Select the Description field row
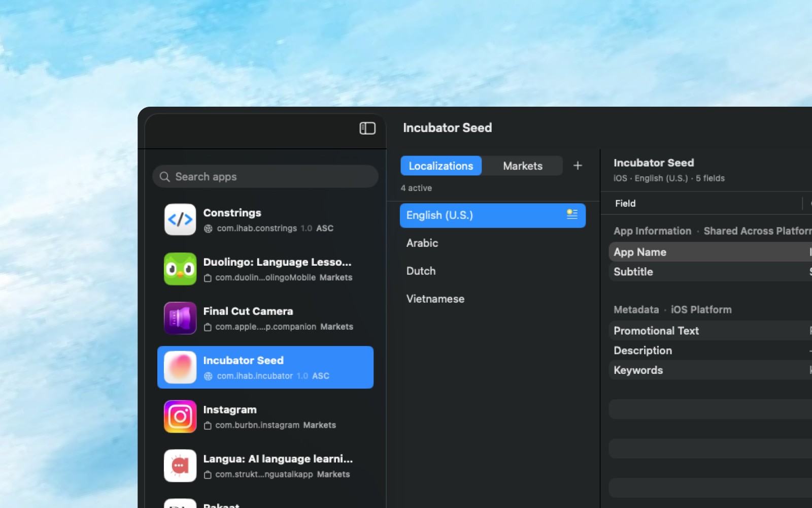The image size is (812, 508). pos(710,351)
